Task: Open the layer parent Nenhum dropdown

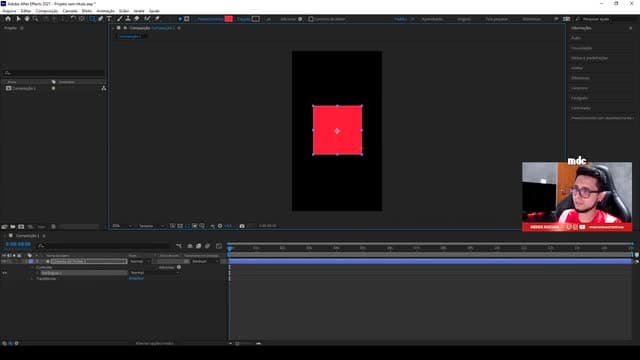Action: coord(205,261)
